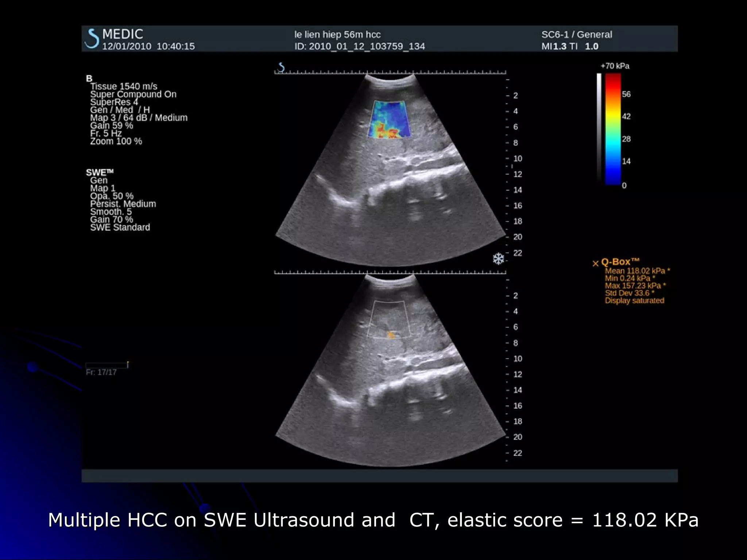Click the 'SWE™' section heading
747x560 pixels.
[100, 172]
